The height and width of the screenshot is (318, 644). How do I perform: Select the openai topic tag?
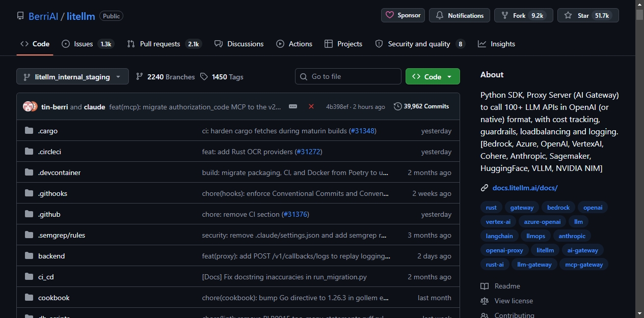[x=593, y=208]
